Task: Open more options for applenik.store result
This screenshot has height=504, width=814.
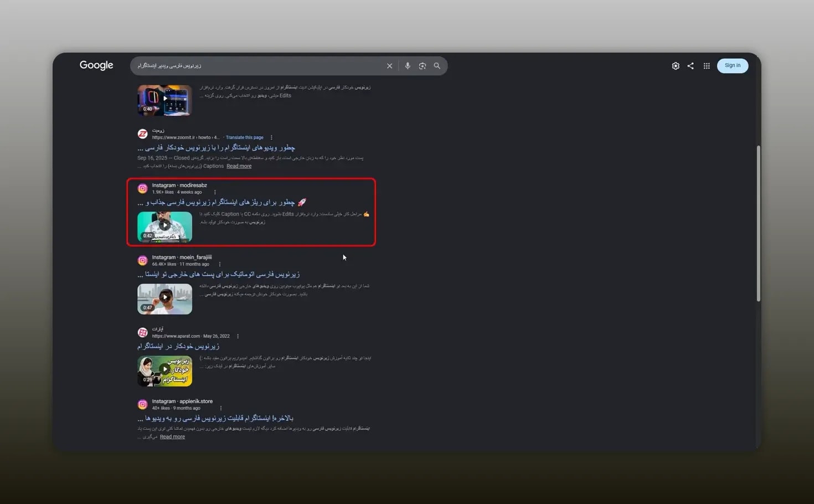Action: click(x=221, y=408)
